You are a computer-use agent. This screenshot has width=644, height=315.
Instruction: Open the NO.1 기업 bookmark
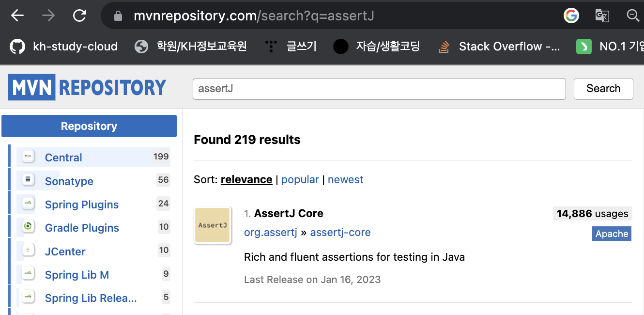pyautogui.click(x=610, y=47)
